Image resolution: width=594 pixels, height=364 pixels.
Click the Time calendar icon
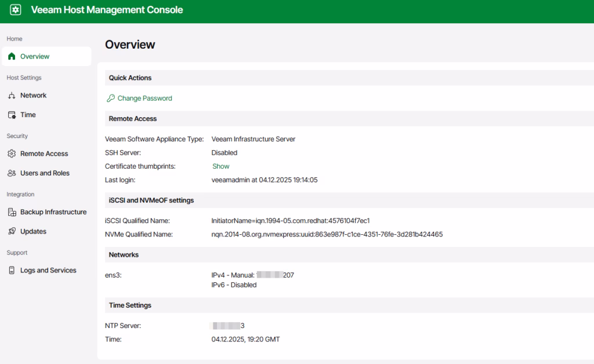(12, 115)
